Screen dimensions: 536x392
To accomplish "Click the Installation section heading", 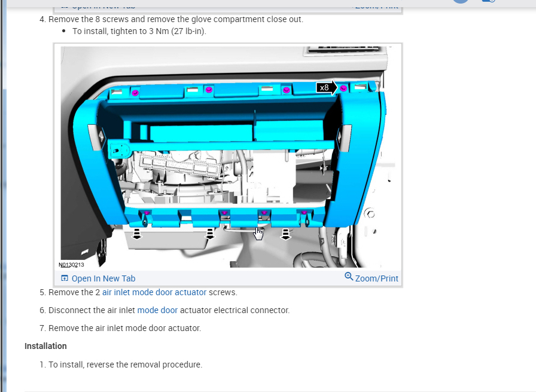I will (45, 346).
